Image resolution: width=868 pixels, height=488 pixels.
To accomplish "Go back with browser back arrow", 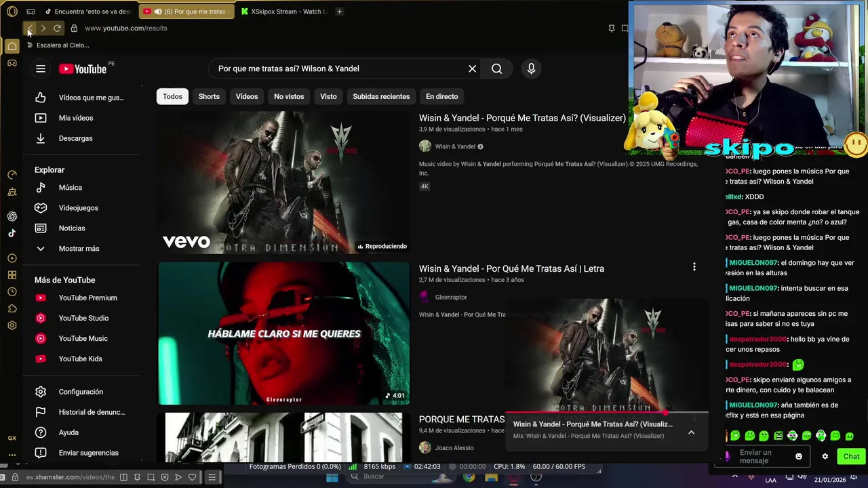I will (x=29, y=28).
